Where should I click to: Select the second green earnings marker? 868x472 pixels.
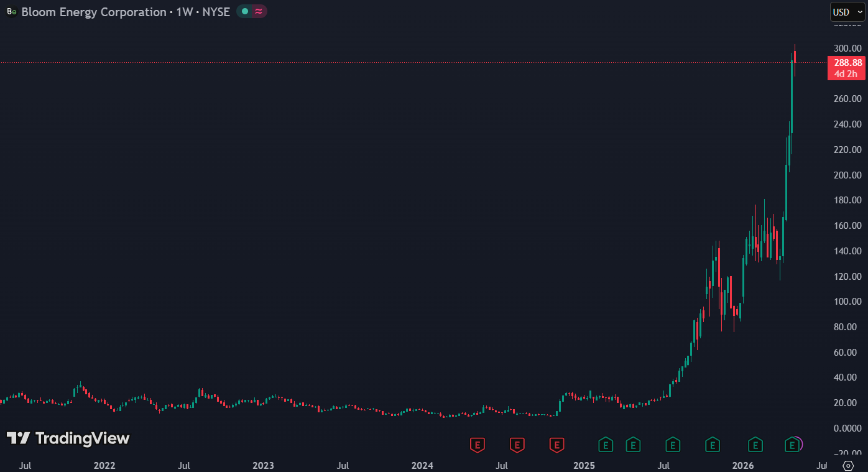click(x=633, y=445)
